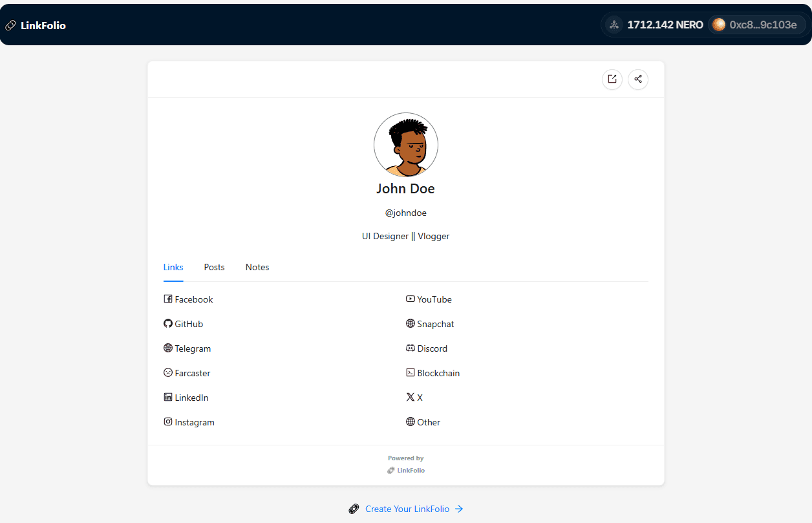The height and width of the screenshot is (523, 812).
Task: Open the Other link
Action: click(x=429, y=422)
